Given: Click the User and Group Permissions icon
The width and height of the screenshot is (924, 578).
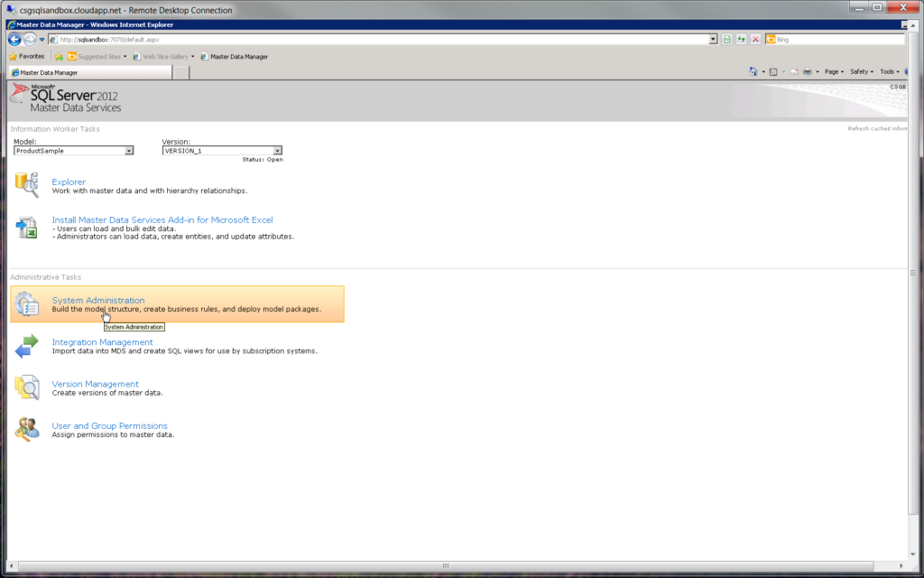Looking at the screenshot, I should coord(26,429).
